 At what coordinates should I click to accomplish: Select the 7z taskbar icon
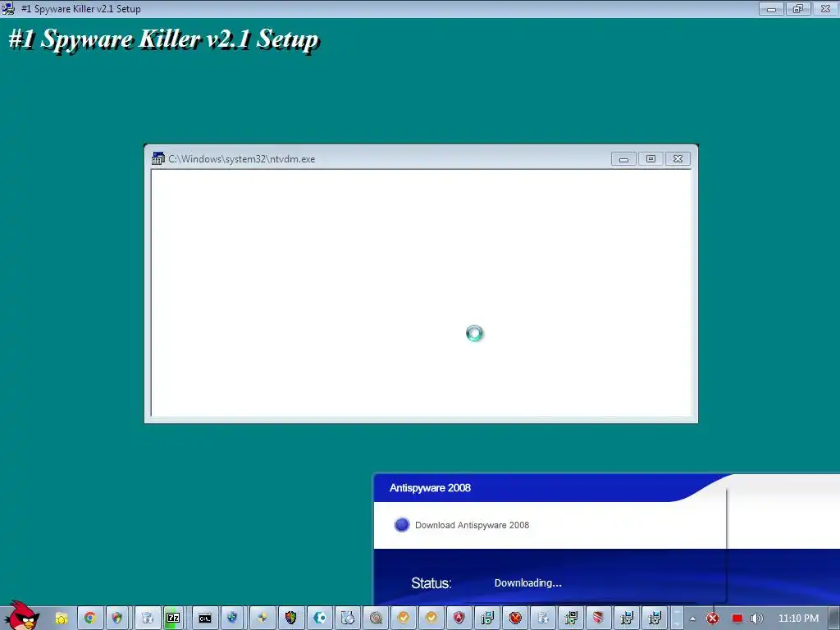pyautogui.click(x=172, y=619)
